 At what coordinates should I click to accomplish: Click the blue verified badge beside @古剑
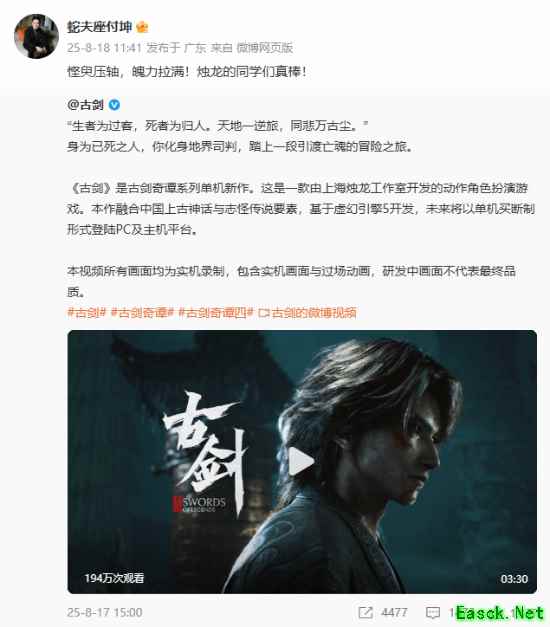point(114,105)
